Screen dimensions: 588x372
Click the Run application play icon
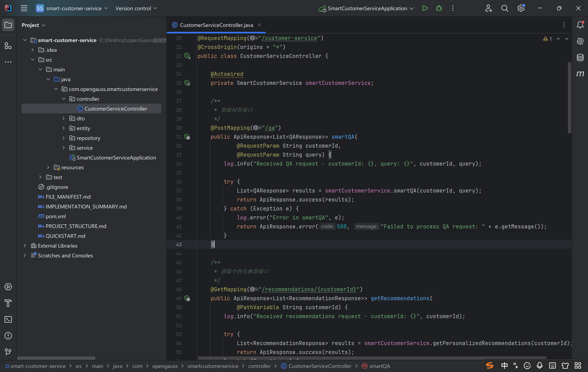pyautogui.click(x=425, y=8)
